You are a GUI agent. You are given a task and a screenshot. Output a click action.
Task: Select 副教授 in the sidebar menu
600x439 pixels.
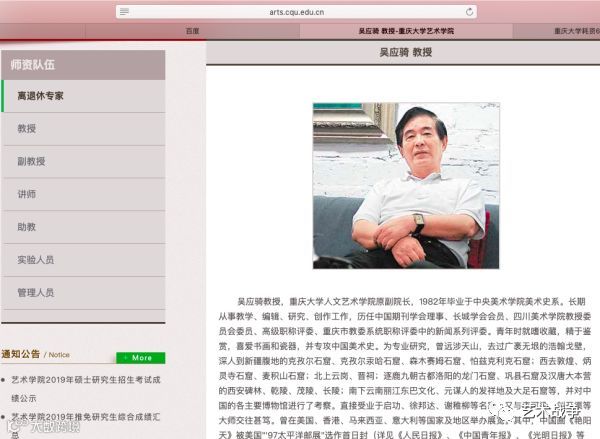[83, 162]
